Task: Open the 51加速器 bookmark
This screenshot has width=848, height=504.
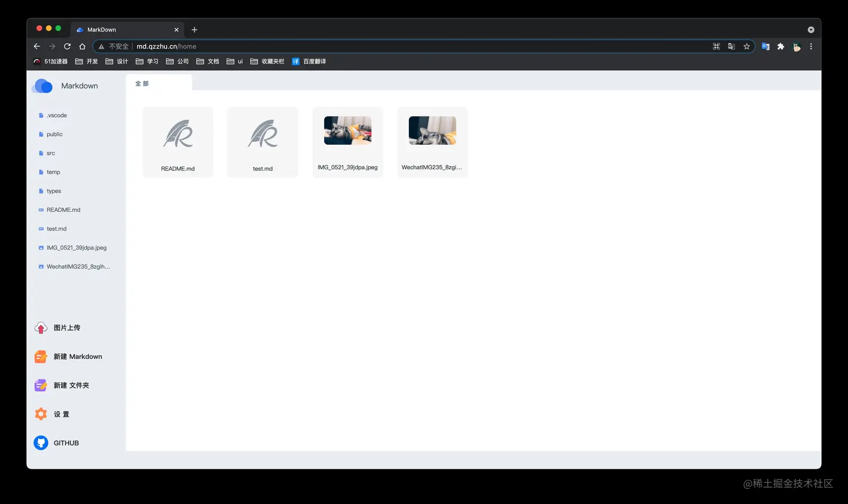Action: point(50,62)
